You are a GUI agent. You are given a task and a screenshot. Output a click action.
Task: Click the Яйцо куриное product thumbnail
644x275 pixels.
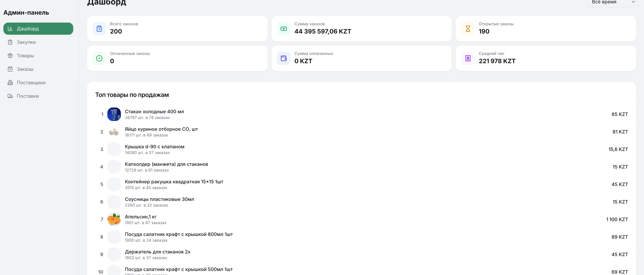coord(114,132)
